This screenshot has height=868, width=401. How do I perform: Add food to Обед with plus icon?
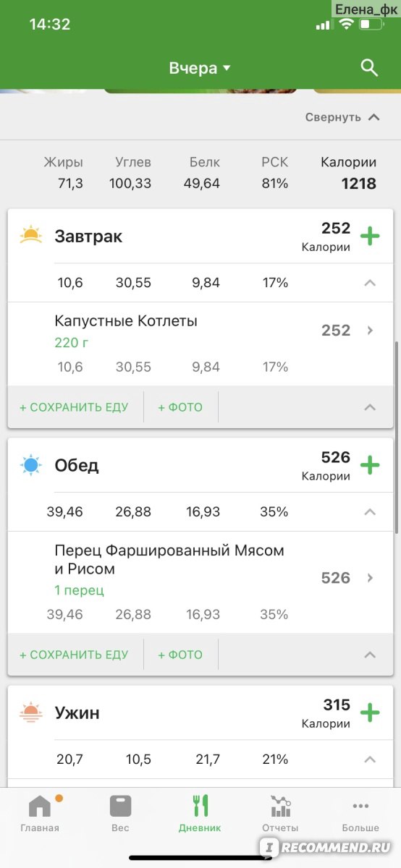tap(370, 465)
